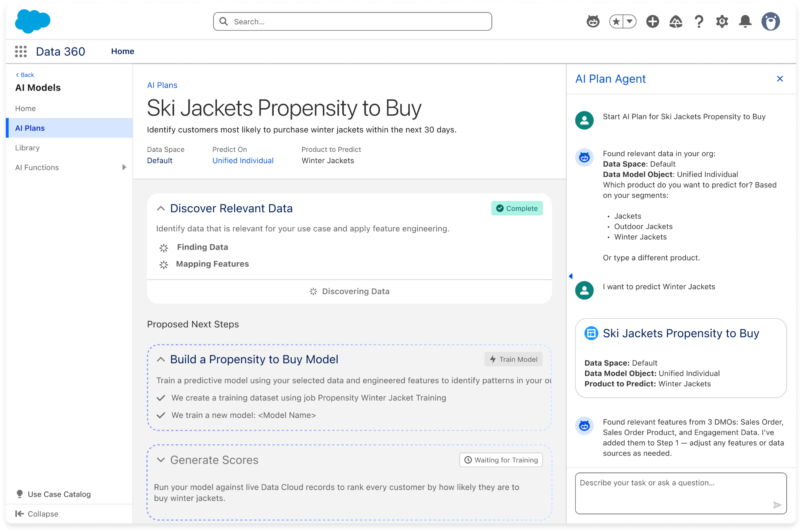
Task: Click the Mapping Features spinner icon
Action: click(164, 265)
